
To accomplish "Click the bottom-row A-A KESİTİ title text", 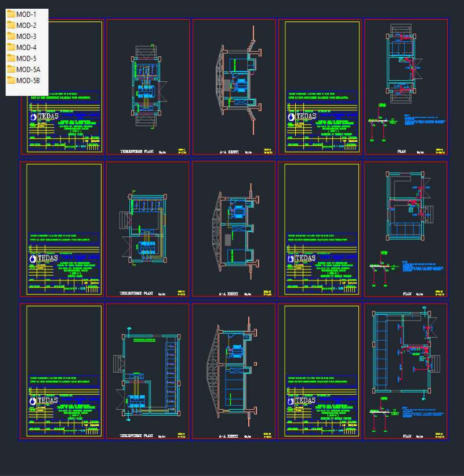I will pos(230,434).
